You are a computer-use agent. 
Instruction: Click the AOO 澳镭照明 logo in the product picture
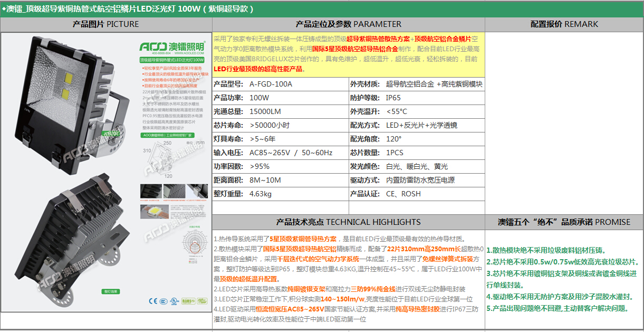(171, 46)
